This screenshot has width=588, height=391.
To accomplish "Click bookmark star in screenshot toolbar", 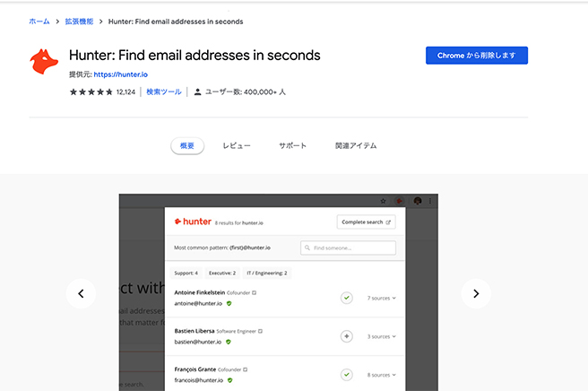I will point(383,201).
